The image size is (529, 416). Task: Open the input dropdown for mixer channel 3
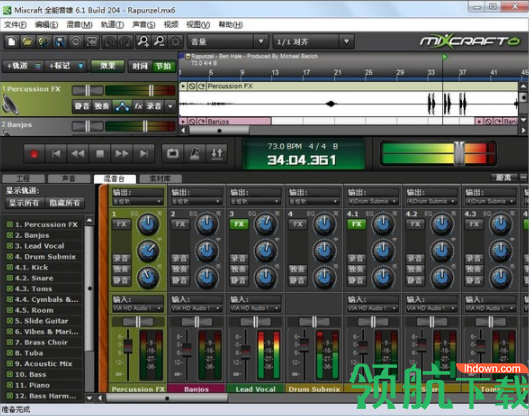pos(255,308)
